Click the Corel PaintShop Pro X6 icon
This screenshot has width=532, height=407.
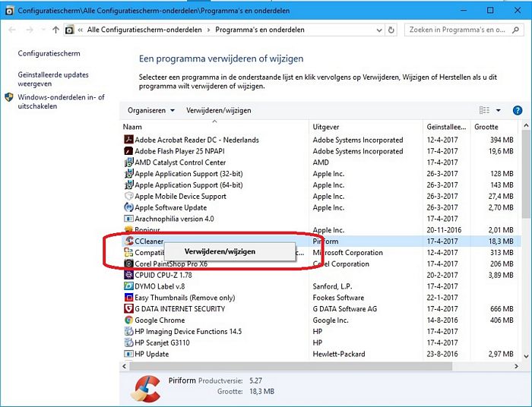tap(128, 264)
